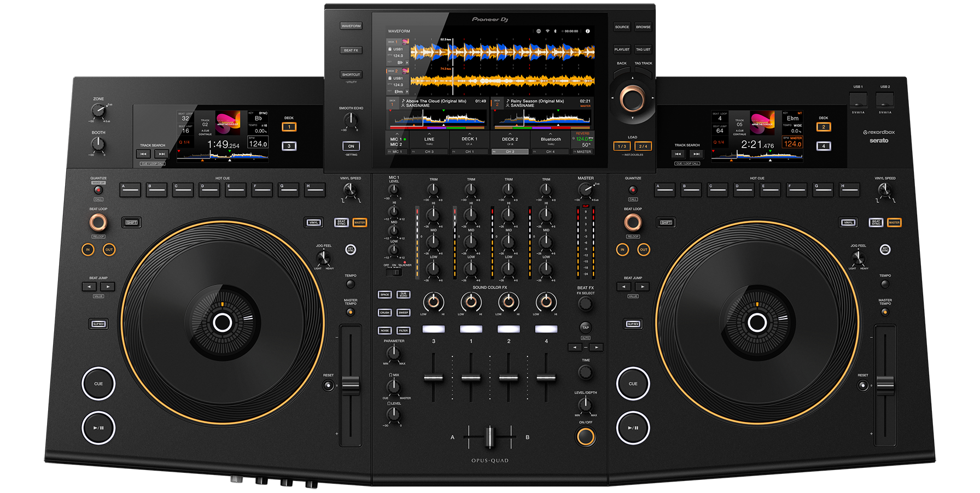
Task: Tap the Bluetooth icon on the touchscreen
Action: pyautogui.click(x=555, y=31)
